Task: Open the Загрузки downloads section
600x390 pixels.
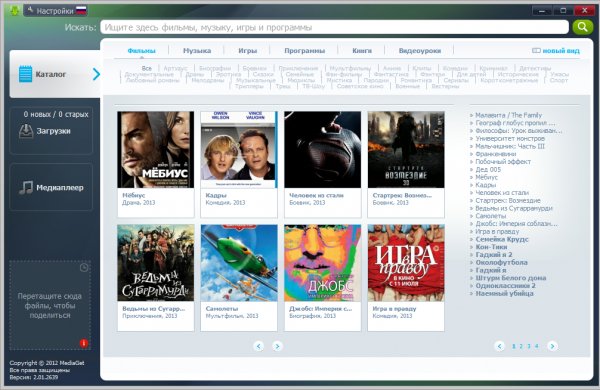Action: coord(51,131)
